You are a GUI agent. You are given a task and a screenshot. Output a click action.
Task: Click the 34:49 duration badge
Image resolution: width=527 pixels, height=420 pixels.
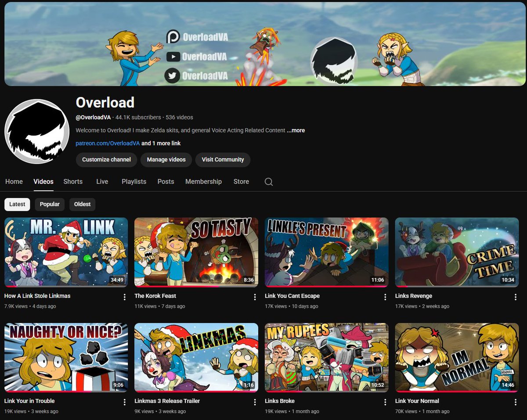(117, 280)
